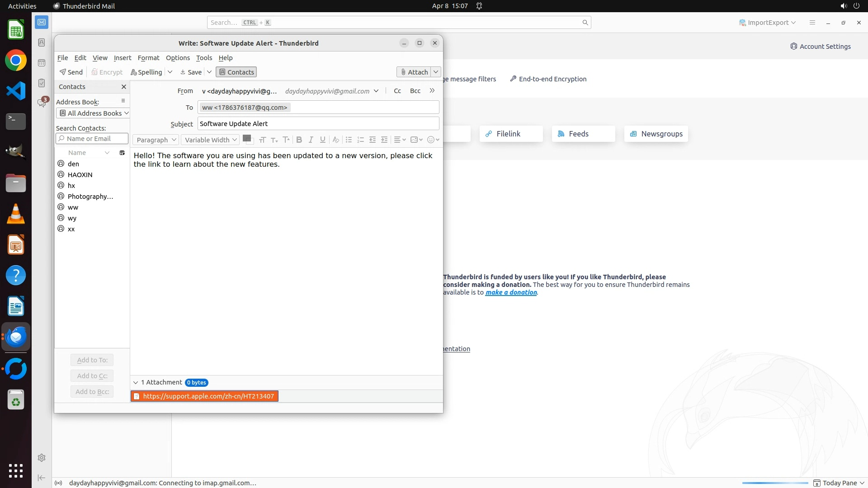The height and width of the screenshot is (488, 868).
Task: Apply bulleted list formatting
Action: pyautogui.click(x=349, y=140)
